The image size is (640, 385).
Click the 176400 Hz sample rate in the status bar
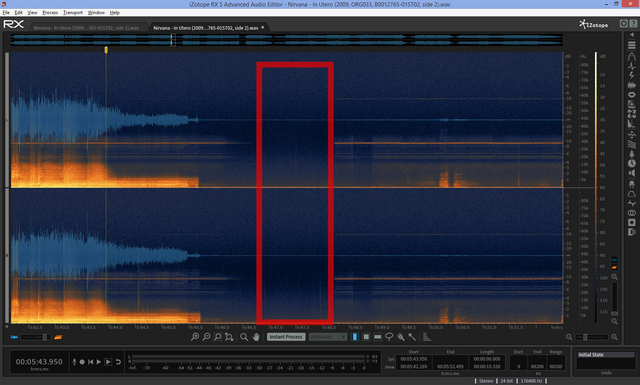[x=531, y=381]
